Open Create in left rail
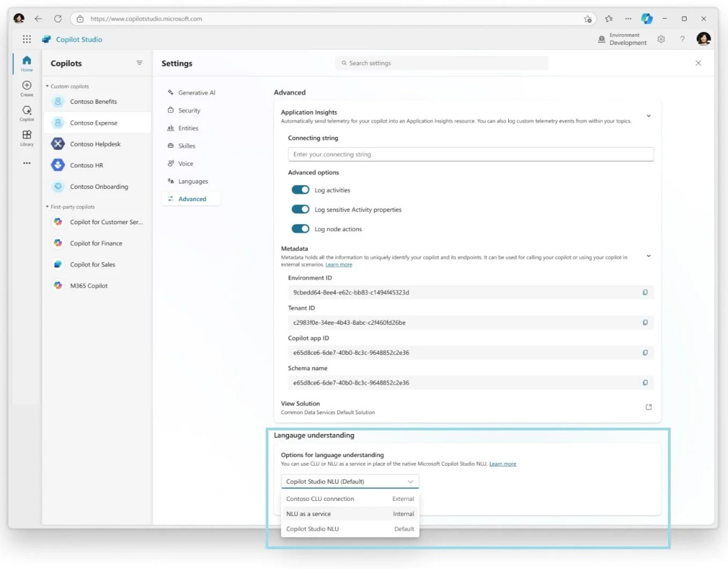 tap(27, 88)
